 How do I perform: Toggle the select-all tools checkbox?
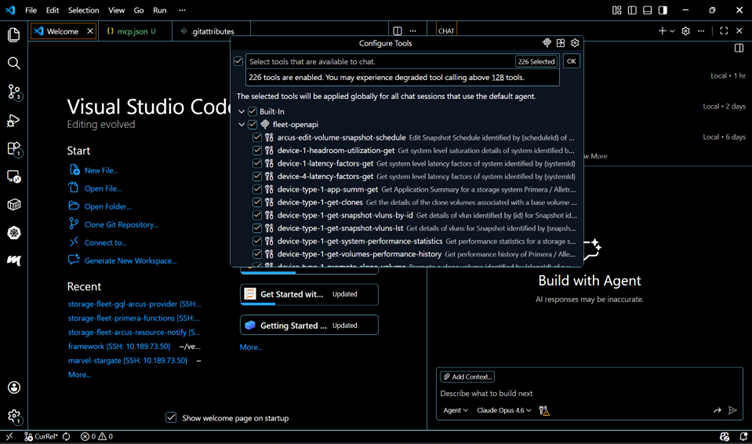coord(238,61)
